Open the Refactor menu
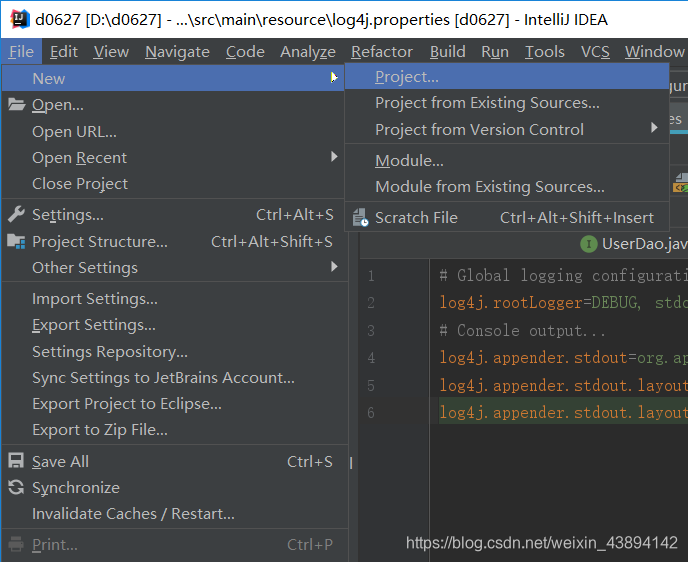This screenshot has width=688, height=562. coord(382,52)
